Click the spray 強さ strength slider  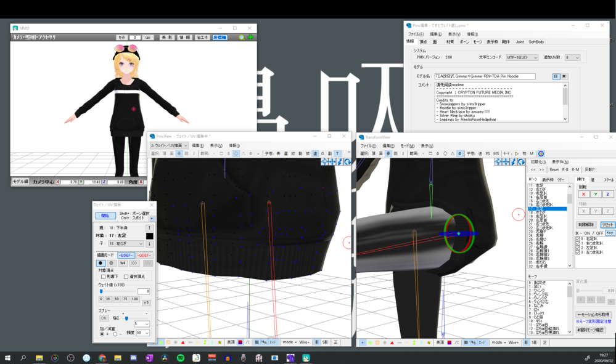click(x=135, y=318)
